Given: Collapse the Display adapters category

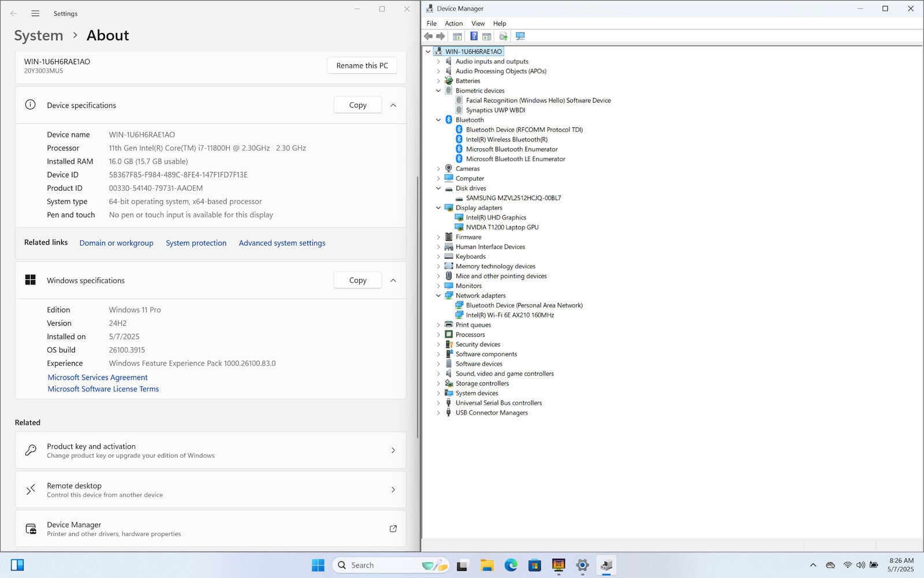Looking at the screenshot, I should [438, 208].
